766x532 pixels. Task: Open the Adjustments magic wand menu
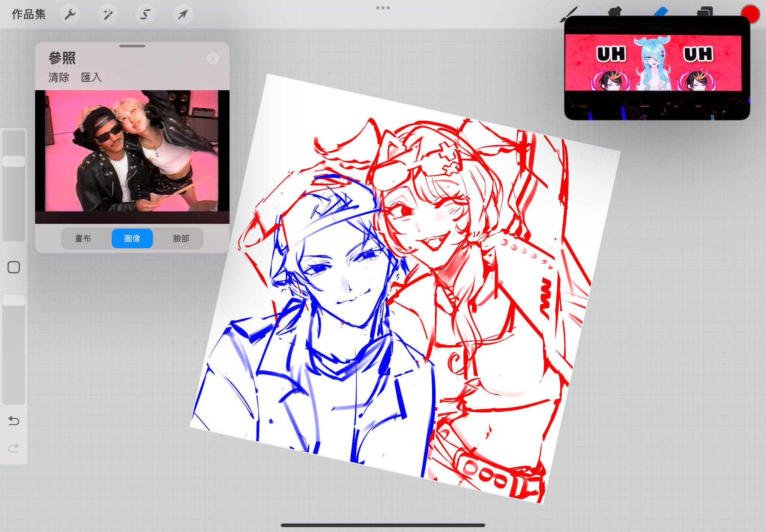point(108,15)
